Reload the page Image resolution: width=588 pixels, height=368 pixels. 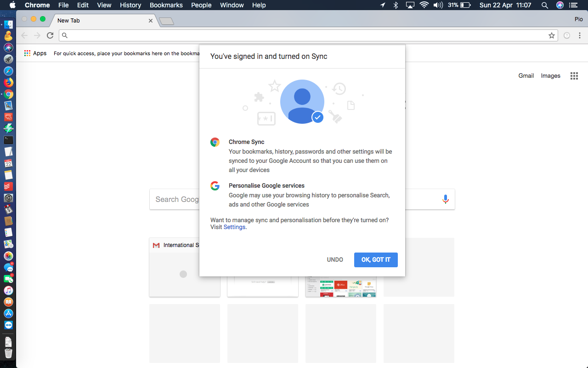(50, 35)
